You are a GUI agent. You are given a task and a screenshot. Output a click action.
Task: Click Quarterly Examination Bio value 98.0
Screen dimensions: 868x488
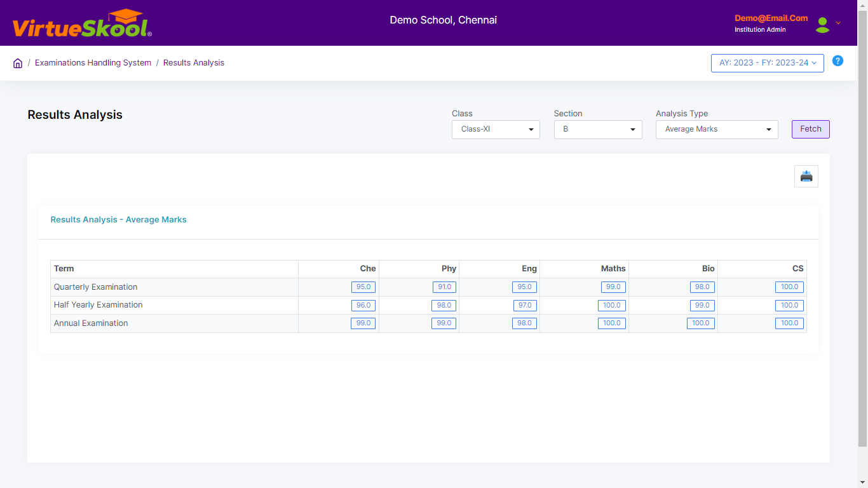(703, 287)
